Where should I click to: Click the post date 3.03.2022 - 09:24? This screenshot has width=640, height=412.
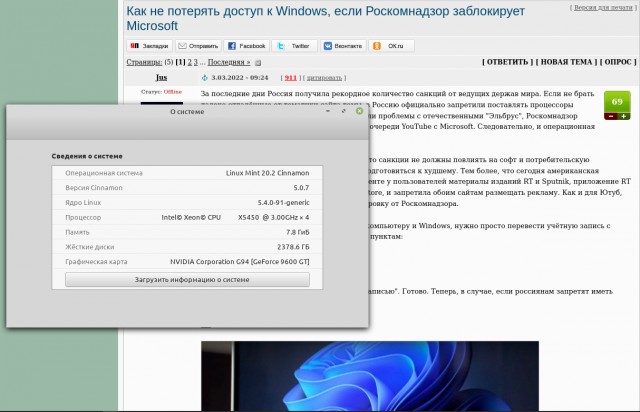click(x=240, y=78)
